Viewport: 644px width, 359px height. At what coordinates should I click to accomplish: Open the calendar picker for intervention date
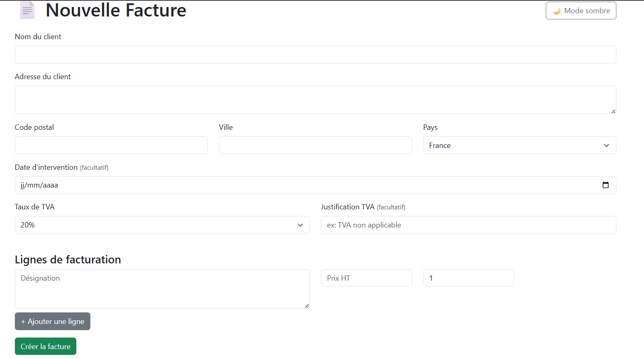605,185
